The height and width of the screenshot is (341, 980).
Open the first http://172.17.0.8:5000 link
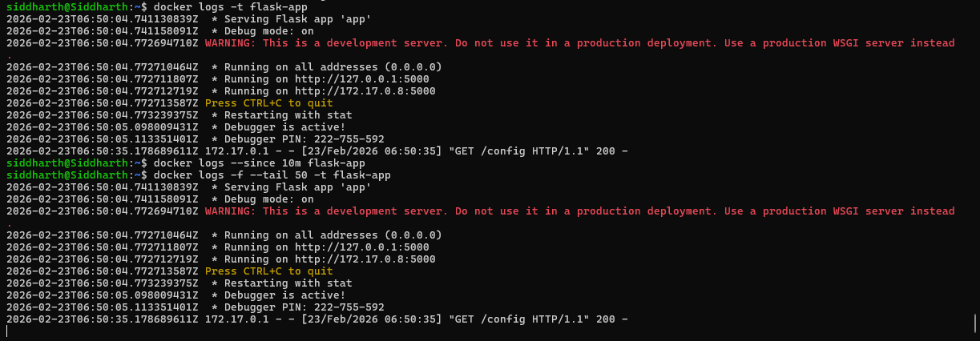click(365, 91)
